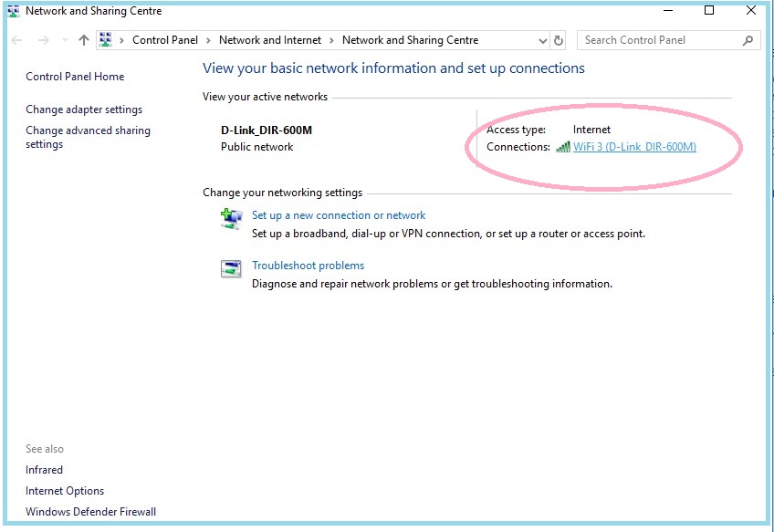Go up one level with the Up arrow
This screenshot has height=532, width=774.
(x=84, y=40)
